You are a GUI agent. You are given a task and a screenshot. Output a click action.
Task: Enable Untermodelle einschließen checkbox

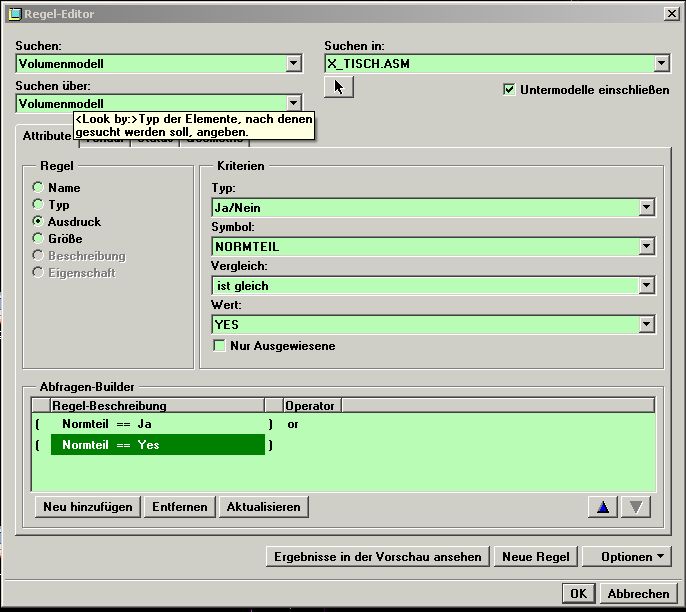510,89
